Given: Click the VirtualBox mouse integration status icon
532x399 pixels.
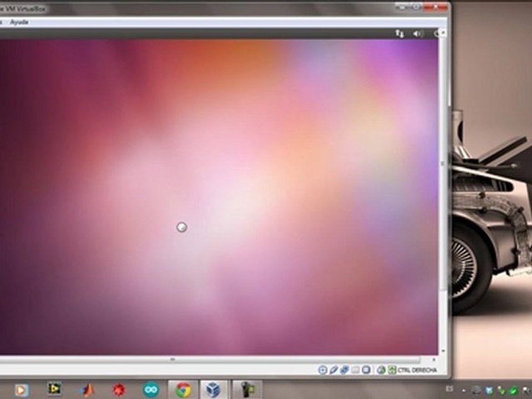Looking at the screenshot, I should (381, 370).
